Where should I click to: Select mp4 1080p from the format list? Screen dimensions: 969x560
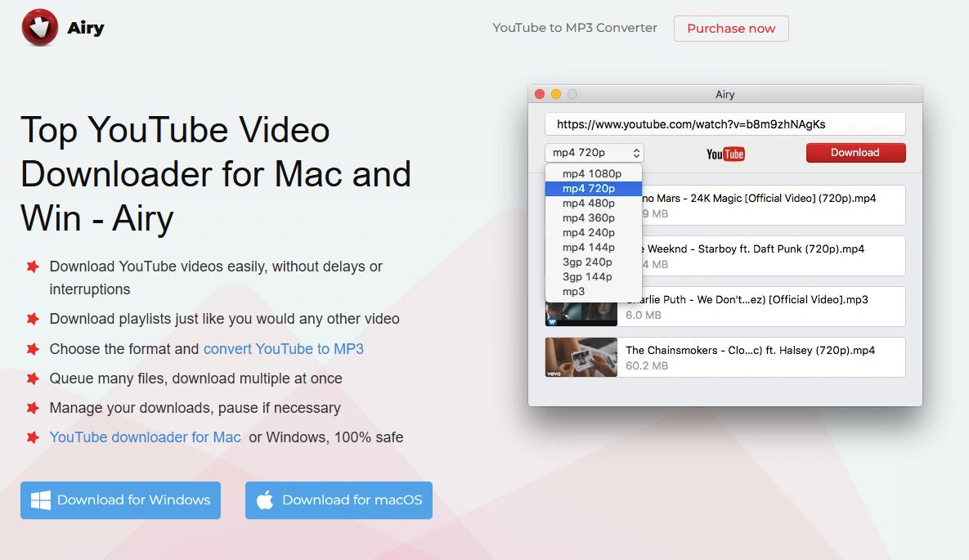point(594,173)
